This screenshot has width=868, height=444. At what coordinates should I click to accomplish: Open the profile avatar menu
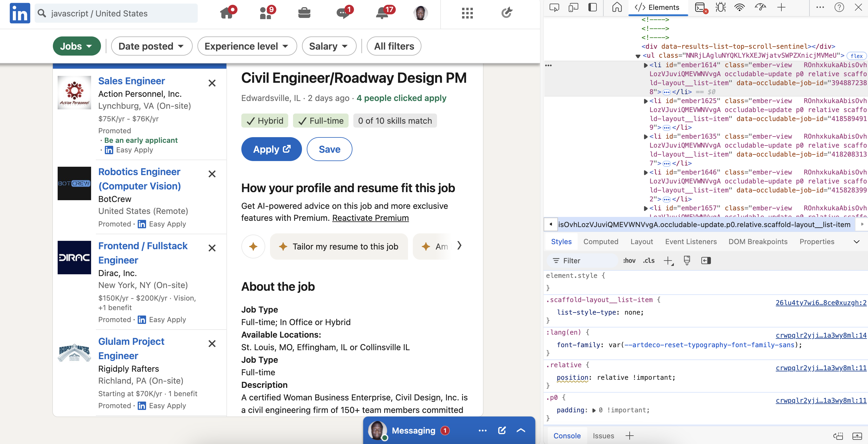click(421, 13)
